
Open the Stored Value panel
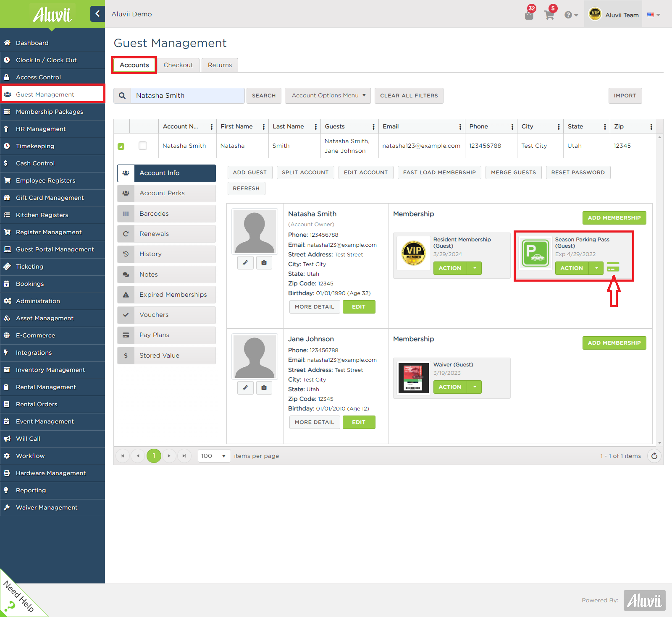(167, 356)
